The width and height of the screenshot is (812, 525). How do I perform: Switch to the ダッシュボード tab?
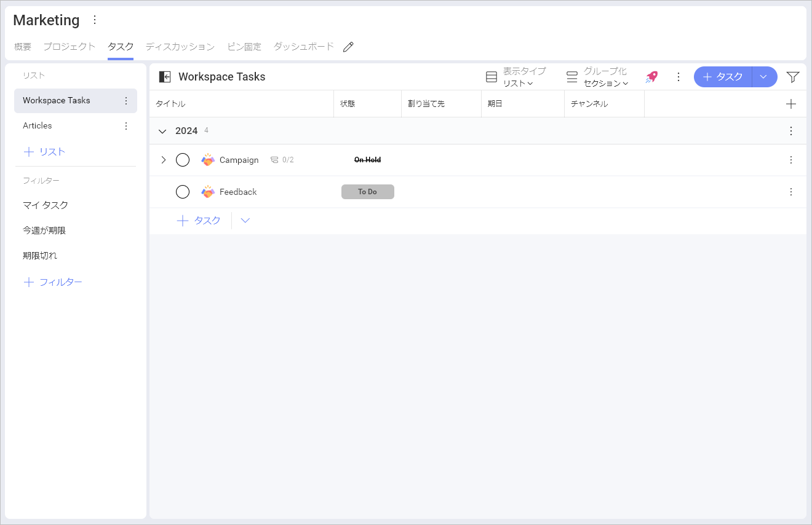click(x=304, y=47)
